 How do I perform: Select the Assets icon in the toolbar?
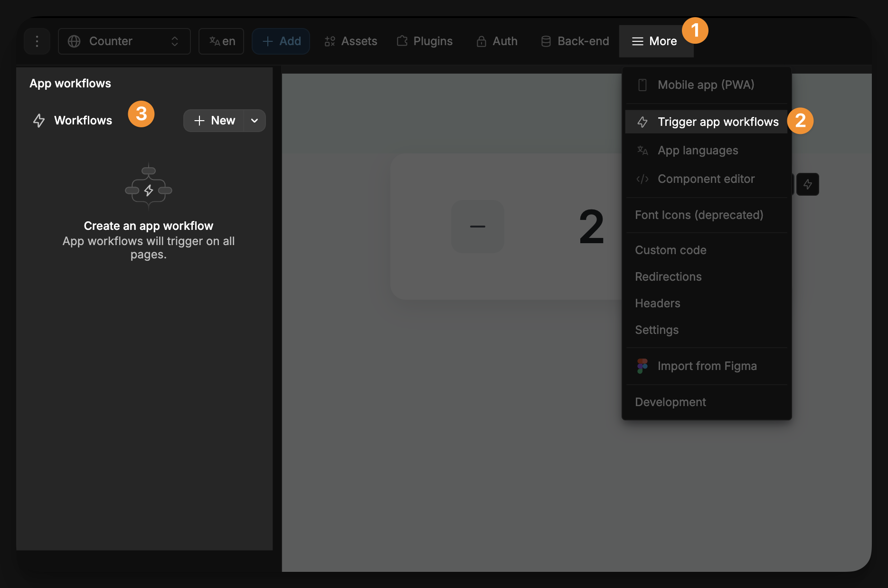point(330,41)
